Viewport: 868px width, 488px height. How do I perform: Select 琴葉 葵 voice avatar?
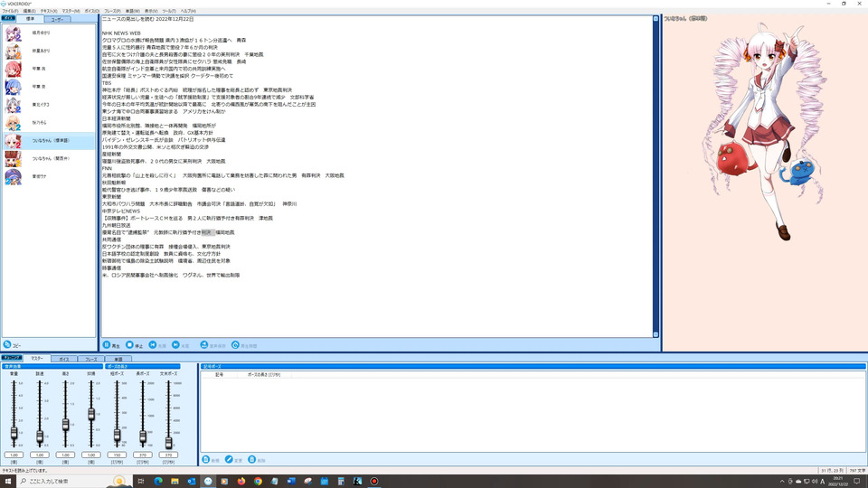tap(13, 87)
